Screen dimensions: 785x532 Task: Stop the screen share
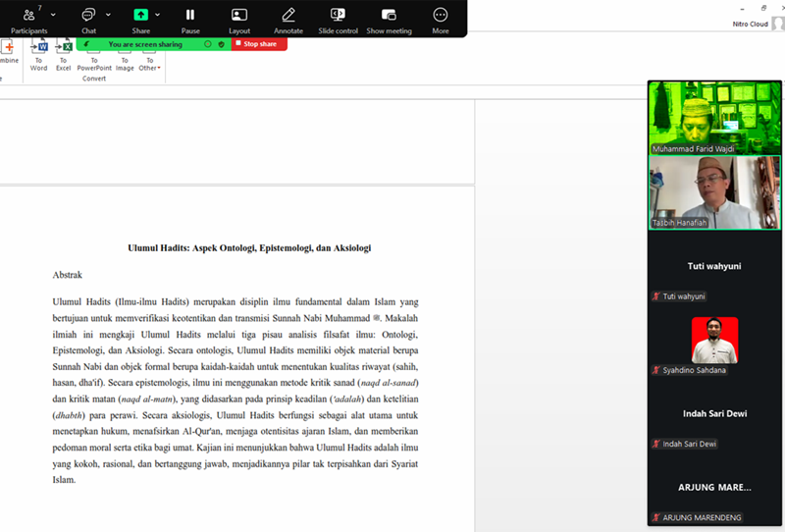click(x=259, y=44)
